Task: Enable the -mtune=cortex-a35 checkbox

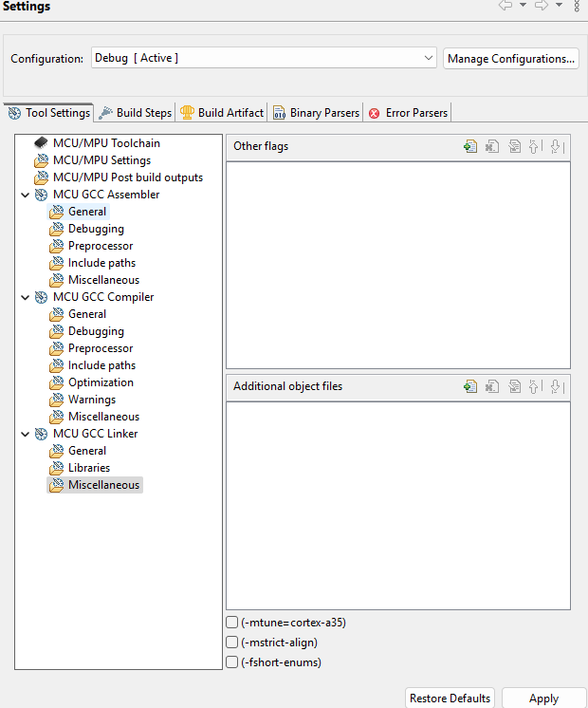Action: pyautogui.click(x=232, y=623)
